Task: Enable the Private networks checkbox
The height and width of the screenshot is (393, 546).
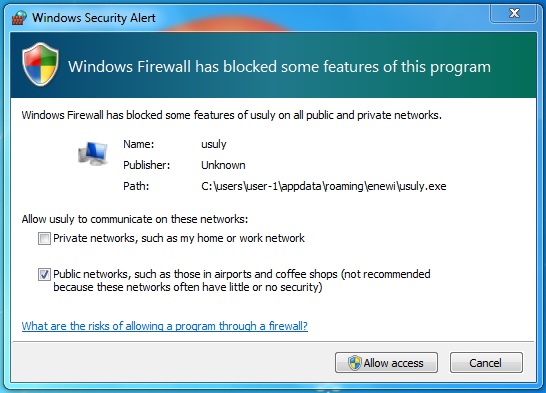Action: pos(44,239)
